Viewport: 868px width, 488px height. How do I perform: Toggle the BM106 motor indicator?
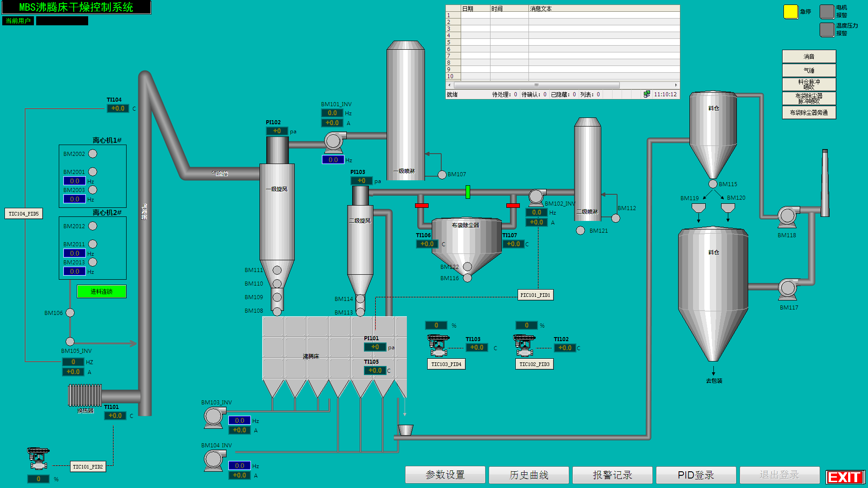pyautogui.click(x=70, y=313)
